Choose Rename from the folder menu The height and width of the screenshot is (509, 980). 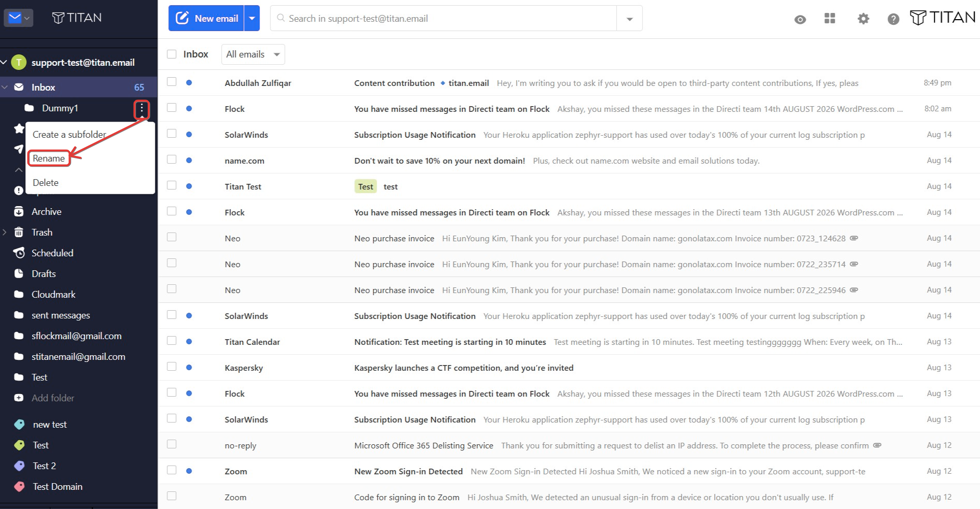point(49,158)
